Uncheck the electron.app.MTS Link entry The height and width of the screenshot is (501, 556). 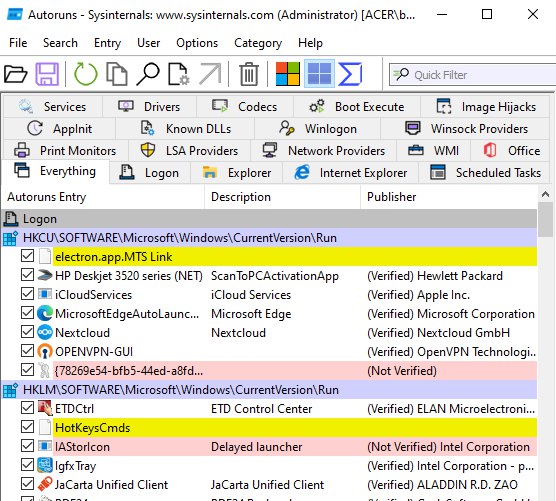[x=27, y=256]
